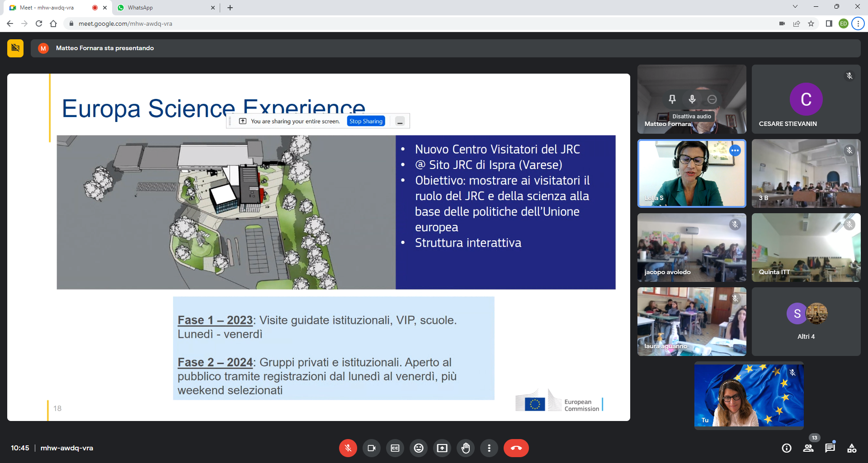
Task: Open a new browser tab
Action: (x=230, y=8)
